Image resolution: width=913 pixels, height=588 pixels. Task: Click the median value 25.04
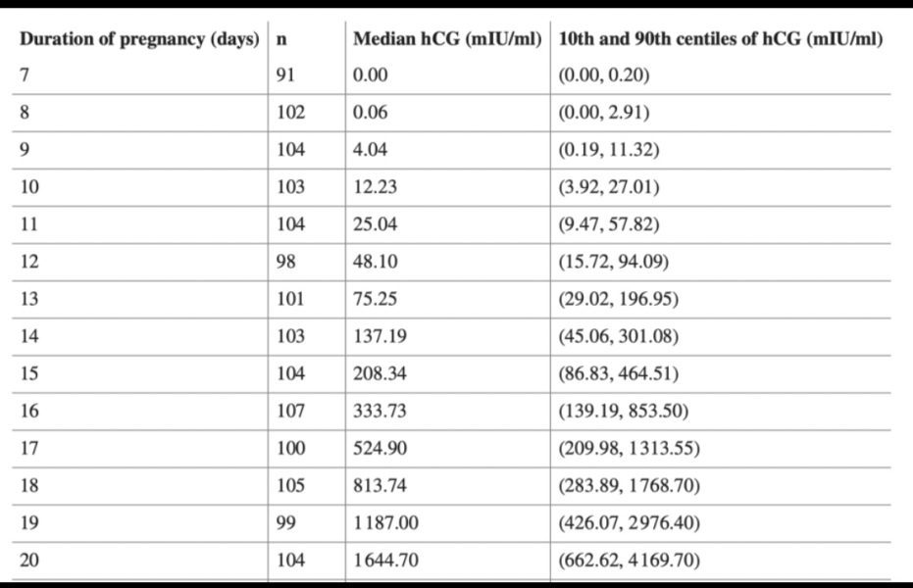click(374, 224)
